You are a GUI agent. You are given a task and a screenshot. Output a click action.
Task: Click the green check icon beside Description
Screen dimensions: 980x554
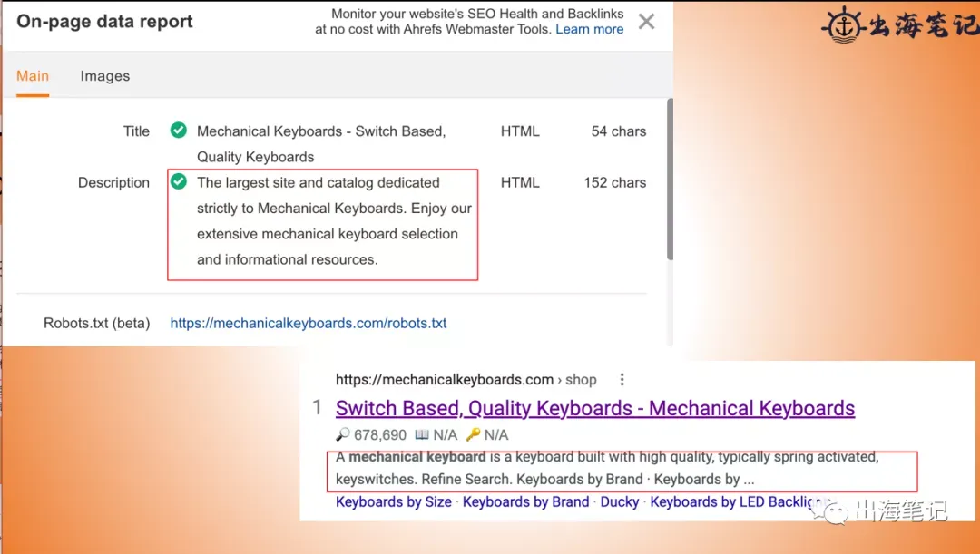(178, 181)
